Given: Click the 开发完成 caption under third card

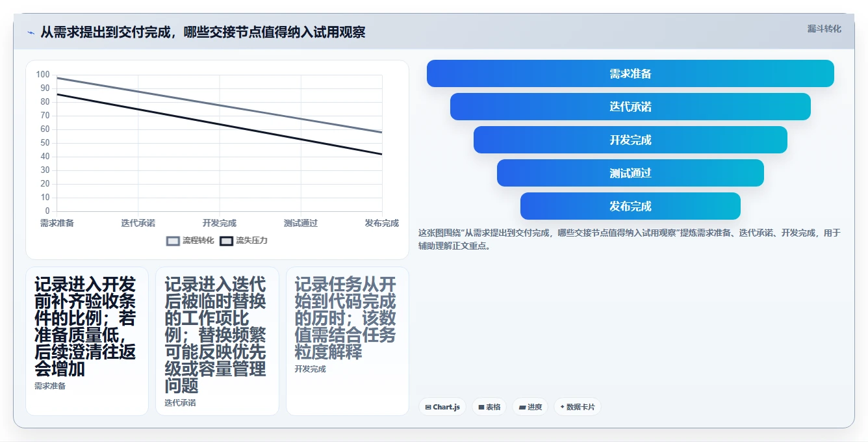Looking at the screenshot, I should pyautogui.click(x=310, y=369).
